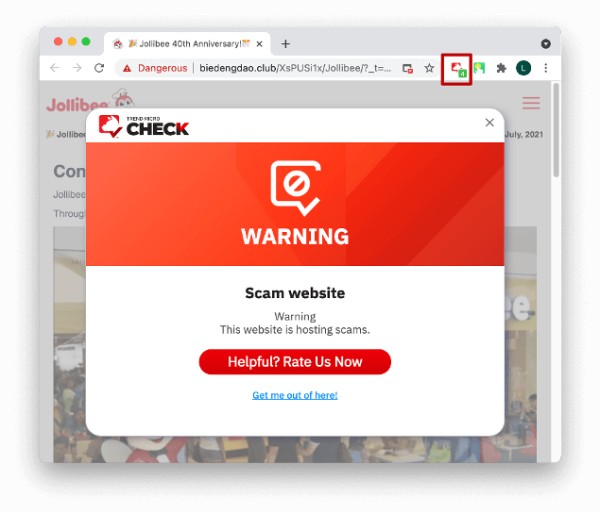The width and height of the screenshot is (600, 514).
Task: Dismiss the Trend Micro Check warning popup
Action: point(489,122)
